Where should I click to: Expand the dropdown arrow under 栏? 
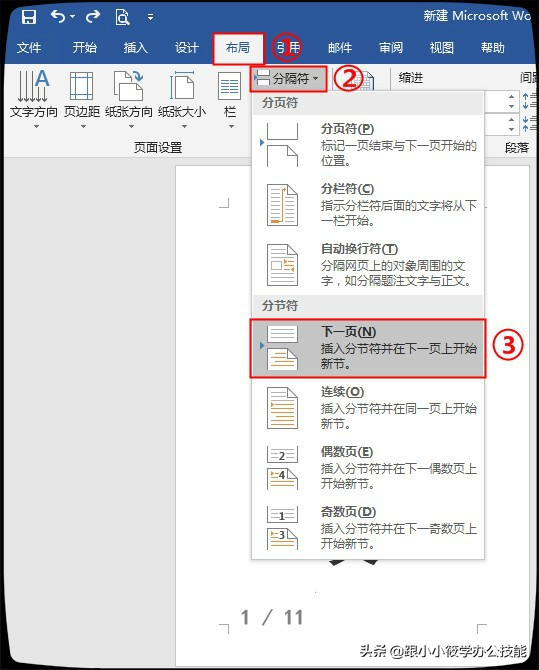[x=231, y=126]
